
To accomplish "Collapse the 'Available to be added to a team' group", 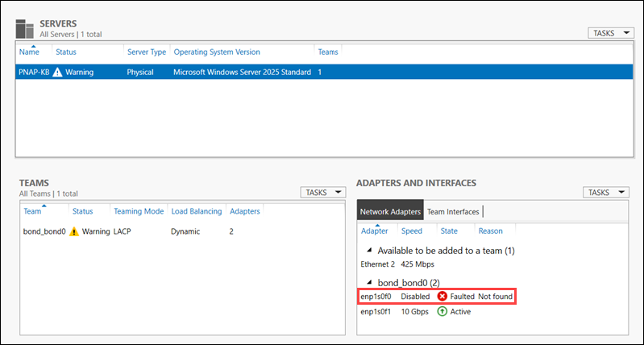I will (369, 250).
